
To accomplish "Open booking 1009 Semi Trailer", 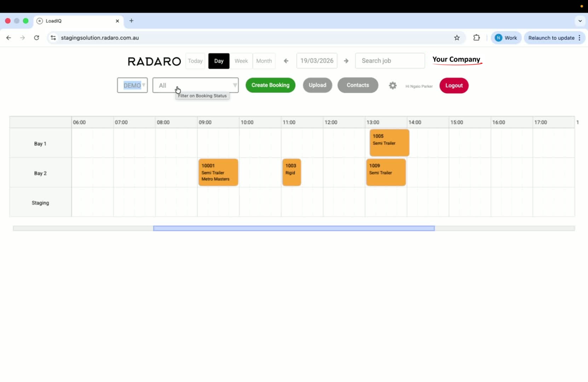I will click(x=386, y=172).
